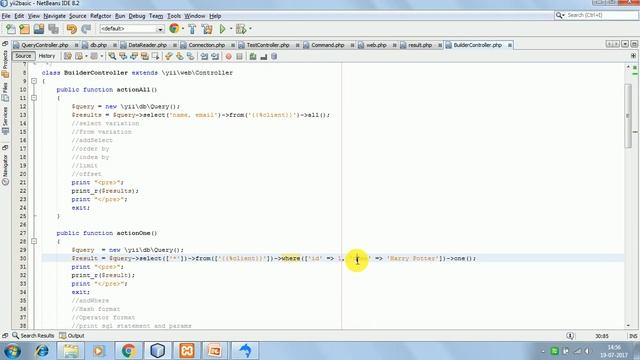Image resolution: width=640 pixels, height=360 pixels.
Task: Click Find Previous Occurrence icon
Action: (123, 56)
